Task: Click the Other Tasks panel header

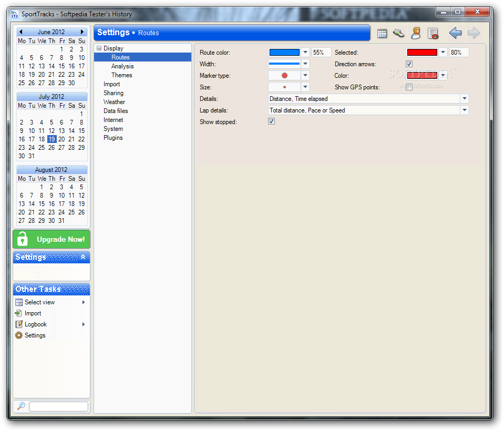Action: pos(52,289)
